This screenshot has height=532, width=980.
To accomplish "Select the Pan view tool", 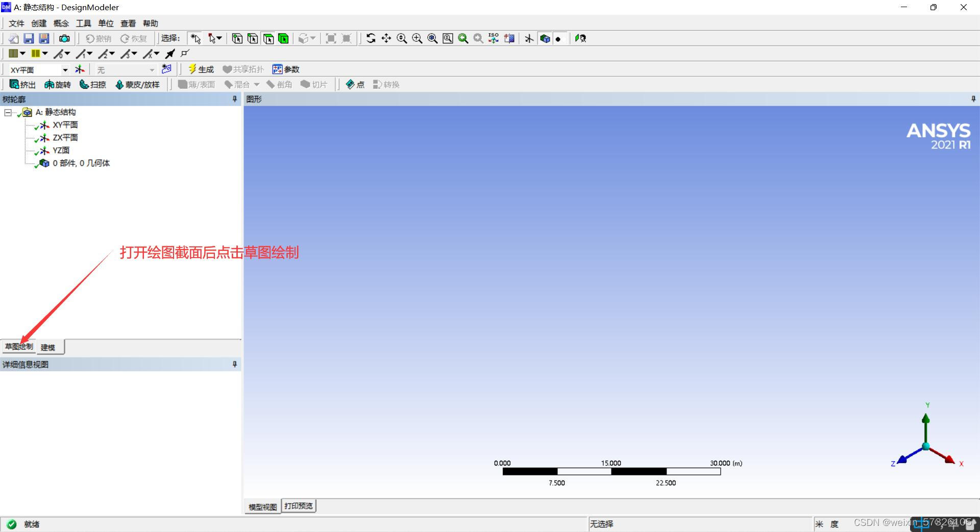I will [x=386, y=38].
